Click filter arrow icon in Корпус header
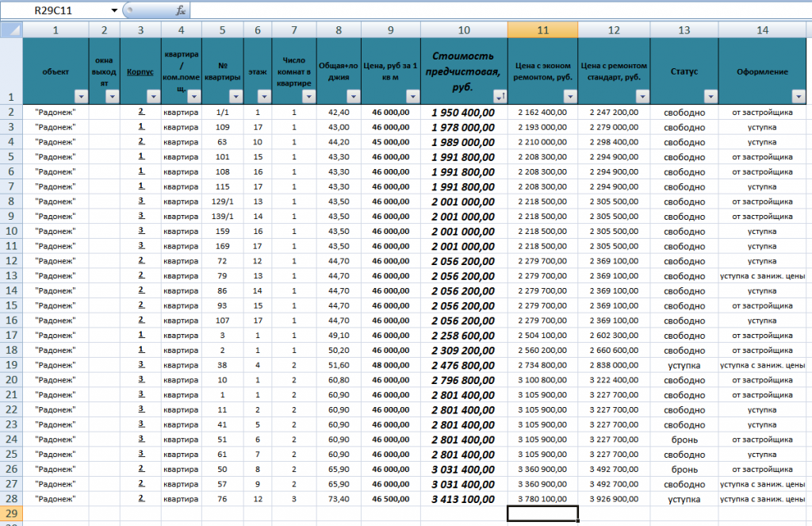812x526 pixels. (x=153, y=96)
